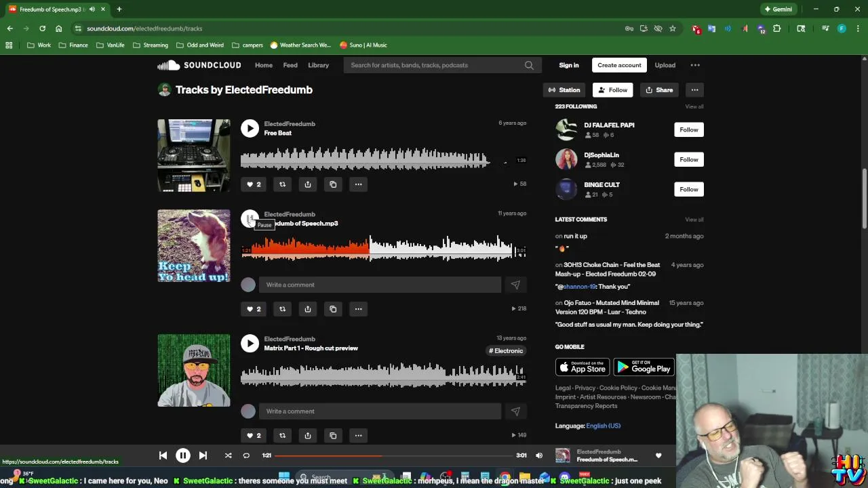Open profile more-options menu beside Share
Screen dimensions: 868x488
click(x=694, y=90)
